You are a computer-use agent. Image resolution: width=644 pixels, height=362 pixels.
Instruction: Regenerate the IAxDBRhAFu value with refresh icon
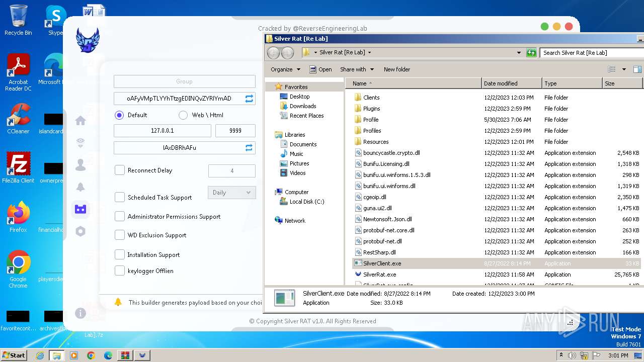[249, 148]
